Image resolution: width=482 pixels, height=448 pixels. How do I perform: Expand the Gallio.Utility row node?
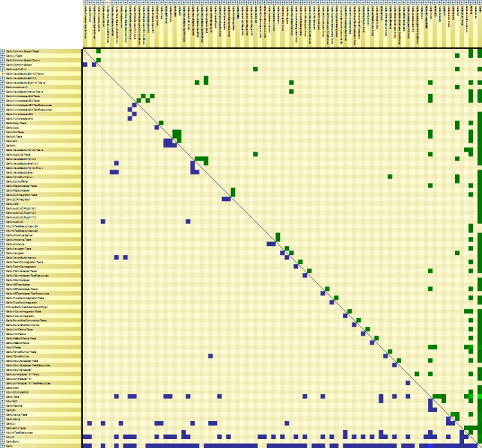pos(2,204)
